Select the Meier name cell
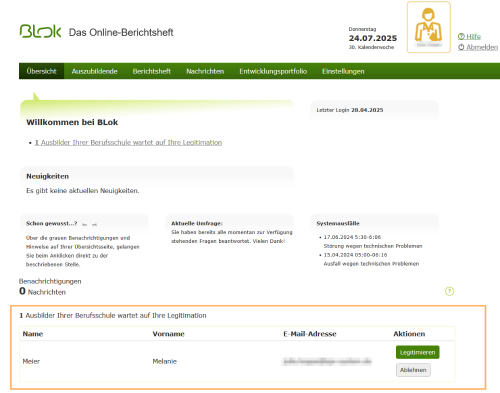Screen dimensions: 500x393 pyautogui.click(x=31, y=361)
